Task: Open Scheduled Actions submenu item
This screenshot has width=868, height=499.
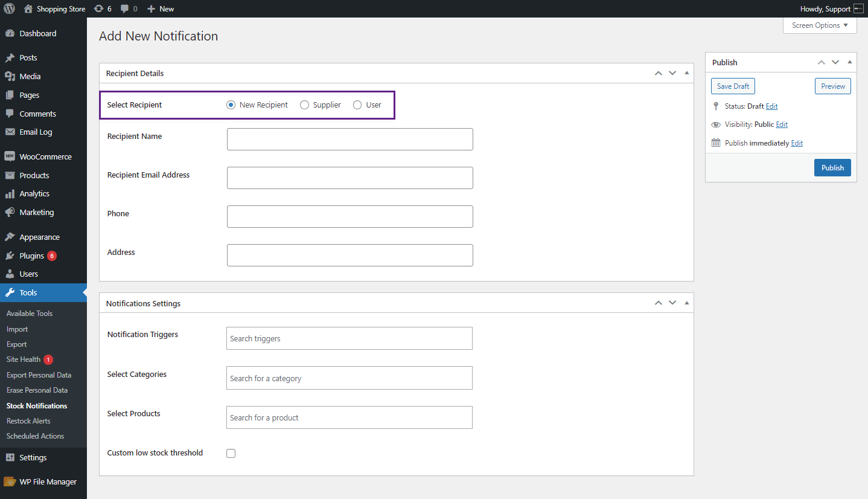Action: 35,436
